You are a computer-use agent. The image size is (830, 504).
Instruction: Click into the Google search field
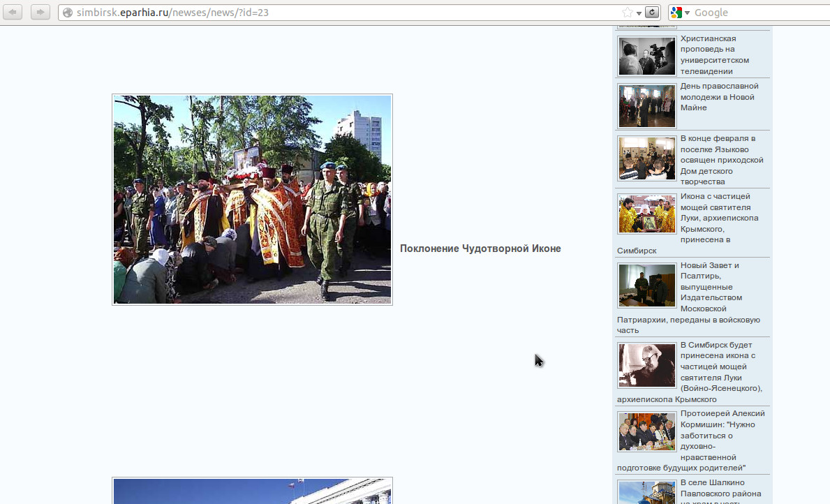point(757,13)
